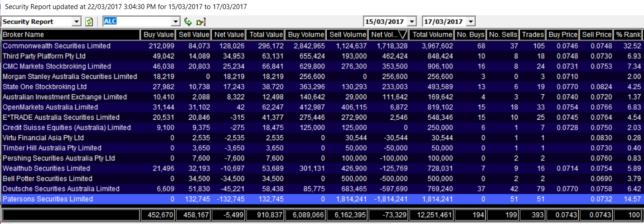The image size is (644, 224).
Task: Sort by the Sell Value column header
Action: click(x=194, y=34)
